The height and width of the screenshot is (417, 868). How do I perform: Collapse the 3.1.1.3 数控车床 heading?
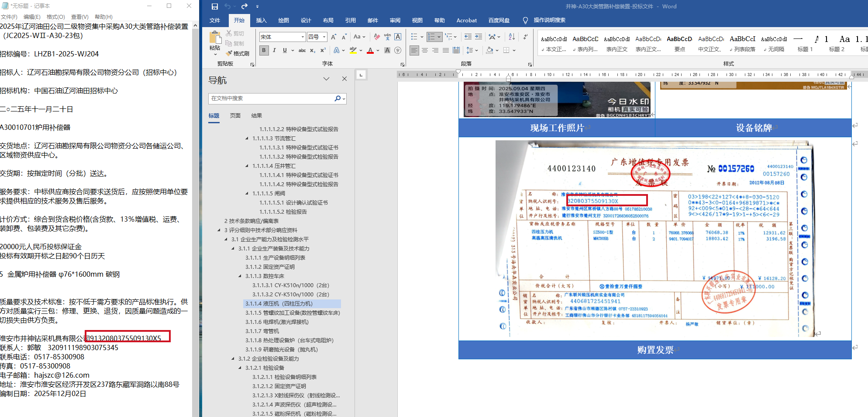click(240, 276)
